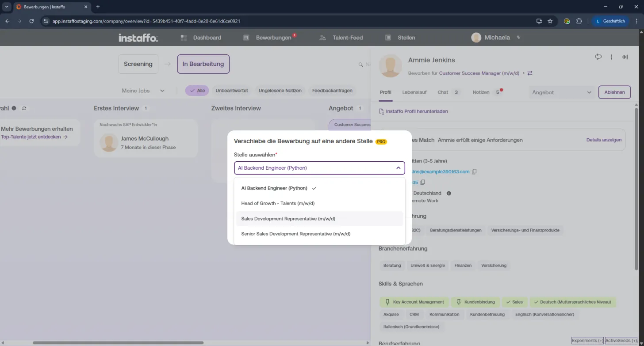Click Instaffo Profil herunterladen link
This screenshot has height=346, width=644.
(417, 111)
